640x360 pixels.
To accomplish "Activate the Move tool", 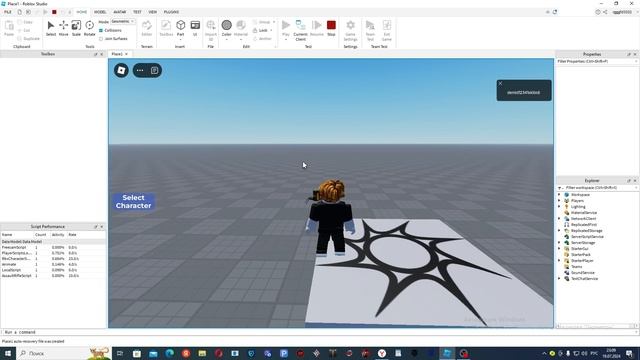I will coord(64,28).
